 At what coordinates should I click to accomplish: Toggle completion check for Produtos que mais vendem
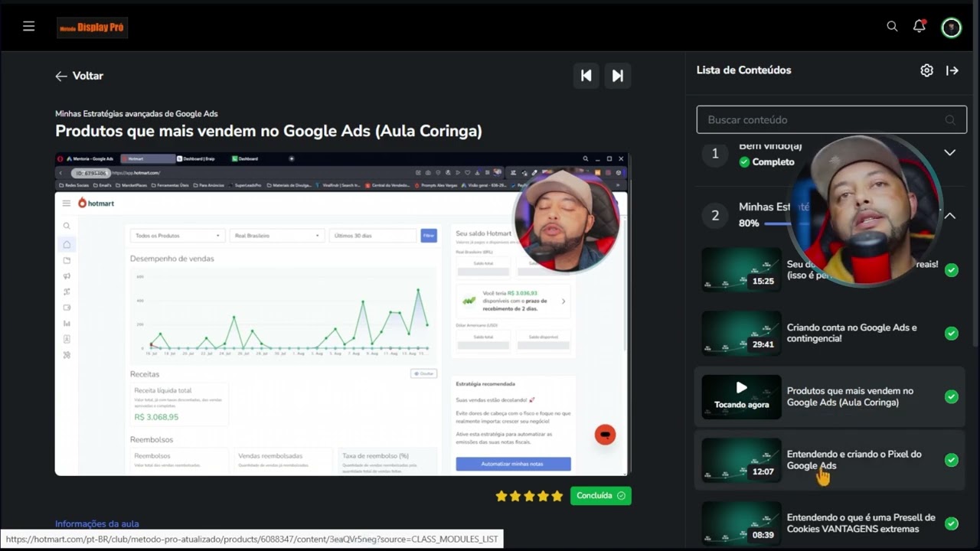point(952,396)
